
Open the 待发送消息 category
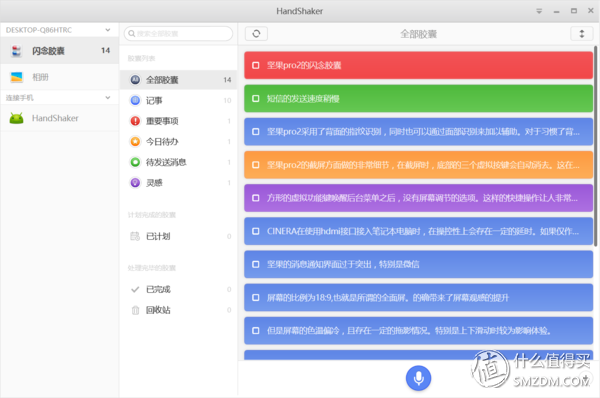click(x=178, y=162)
